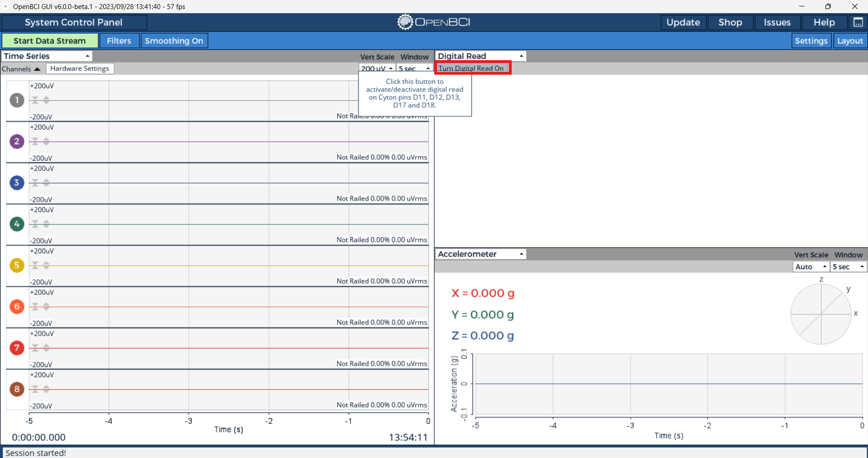
Task: Click channel 7 diamond vertical-scale icon
Action: tap(46, 348)
